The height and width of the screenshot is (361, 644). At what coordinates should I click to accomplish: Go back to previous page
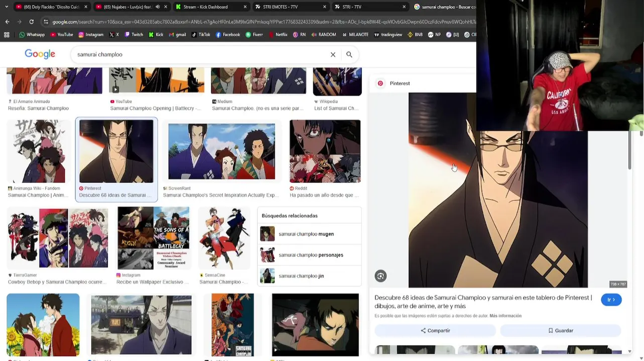(7, 22)
